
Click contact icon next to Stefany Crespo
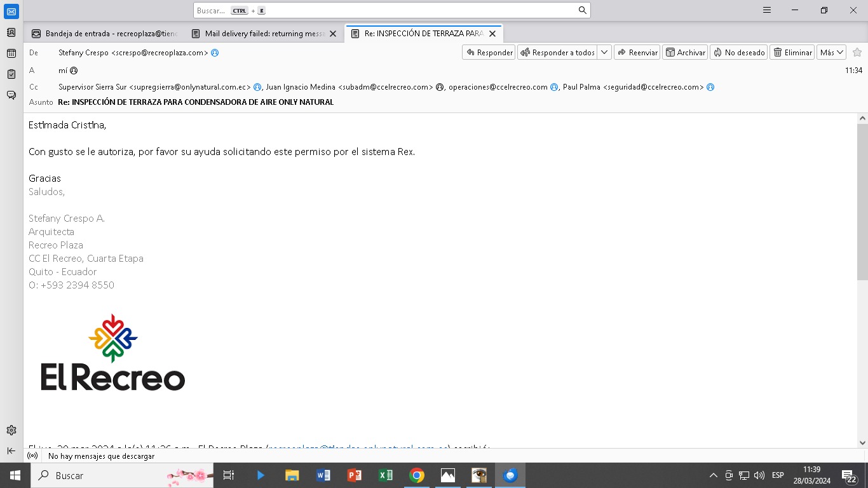point(215,53)
